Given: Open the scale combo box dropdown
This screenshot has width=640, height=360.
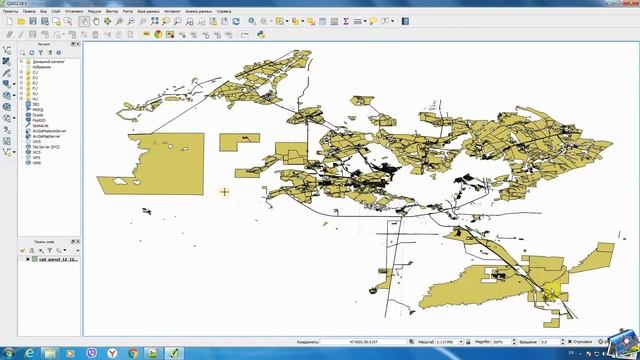Looking at the screenshot, I should click(461, 342).
